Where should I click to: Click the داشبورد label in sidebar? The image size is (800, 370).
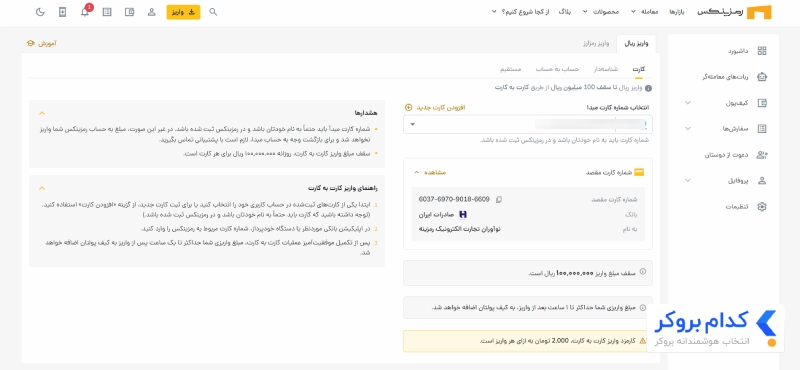[738, 51]
